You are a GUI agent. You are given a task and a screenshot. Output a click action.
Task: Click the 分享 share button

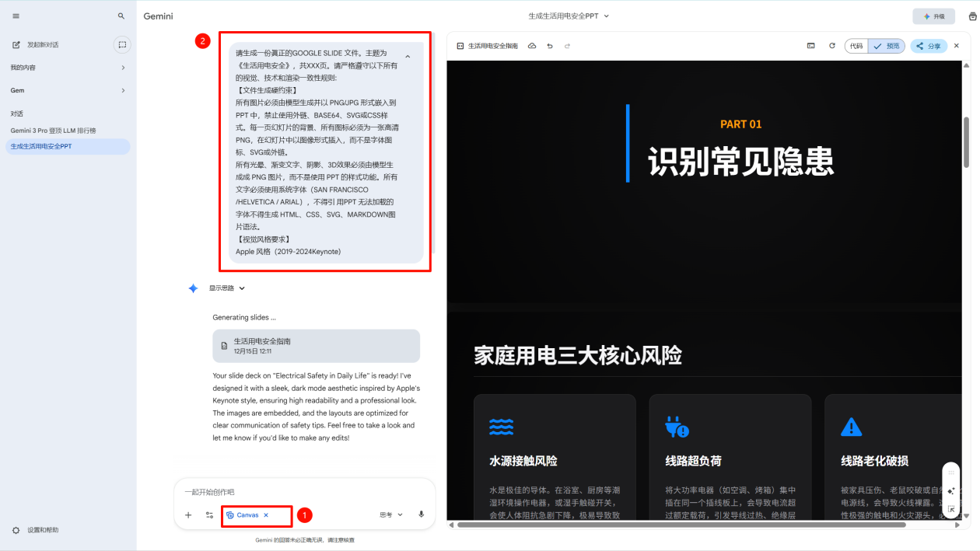click(929, 46)
